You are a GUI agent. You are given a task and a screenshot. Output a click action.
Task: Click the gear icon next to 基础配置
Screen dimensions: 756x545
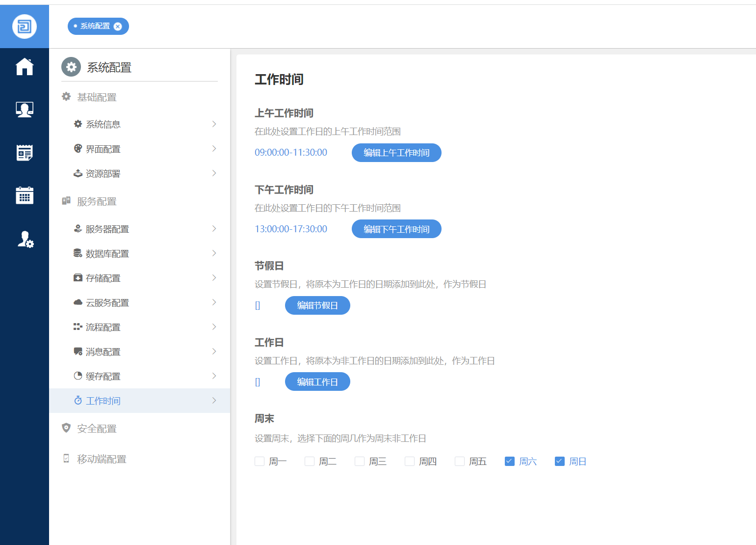pyautogui.click(x=66, y=97)
